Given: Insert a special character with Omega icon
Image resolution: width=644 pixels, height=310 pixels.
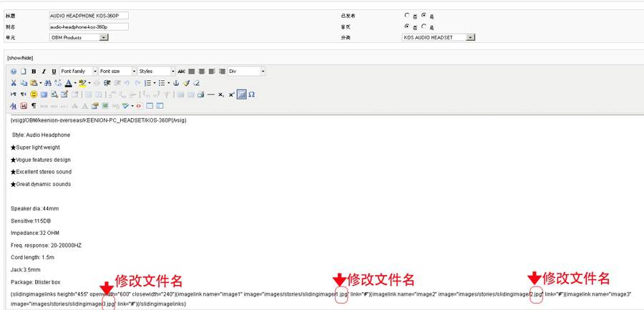Looking at the screenshot, I should tap(251, 95).
